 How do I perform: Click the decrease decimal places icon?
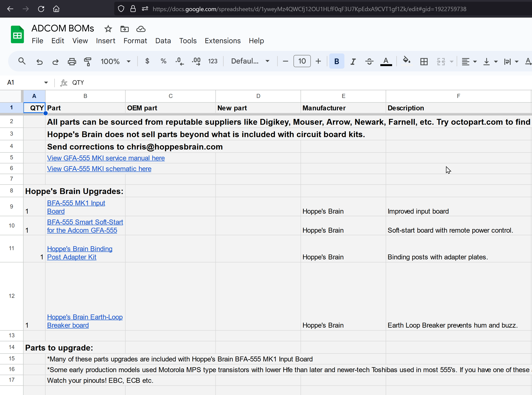179,61
